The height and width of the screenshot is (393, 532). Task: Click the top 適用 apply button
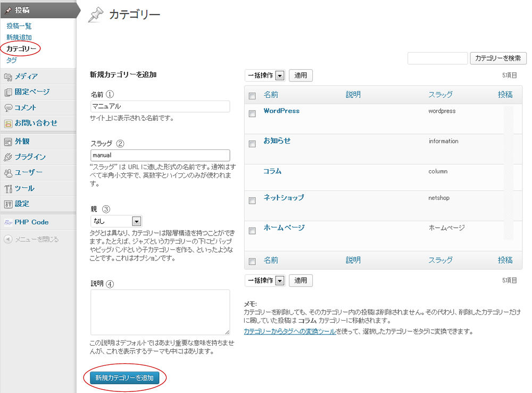(x=301, y=76)
